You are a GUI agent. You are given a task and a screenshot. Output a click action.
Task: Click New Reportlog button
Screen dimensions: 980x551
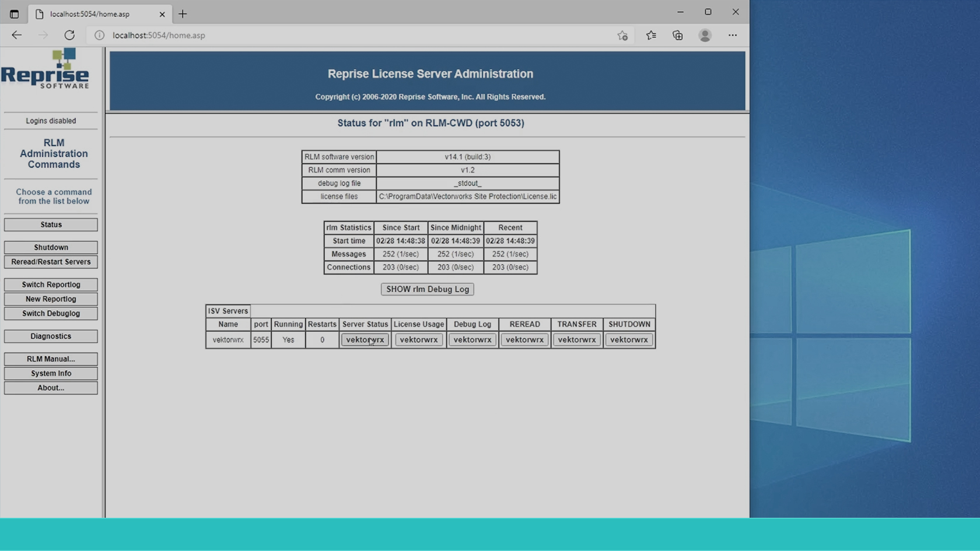51,299
